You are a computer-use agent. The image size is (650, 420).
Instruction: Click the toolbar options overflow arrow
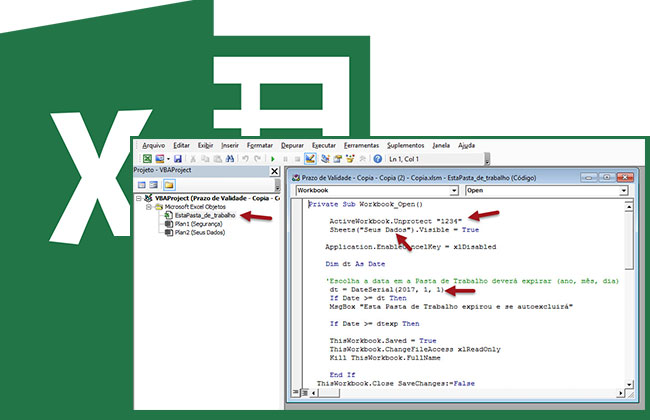(x=487, y=159)
